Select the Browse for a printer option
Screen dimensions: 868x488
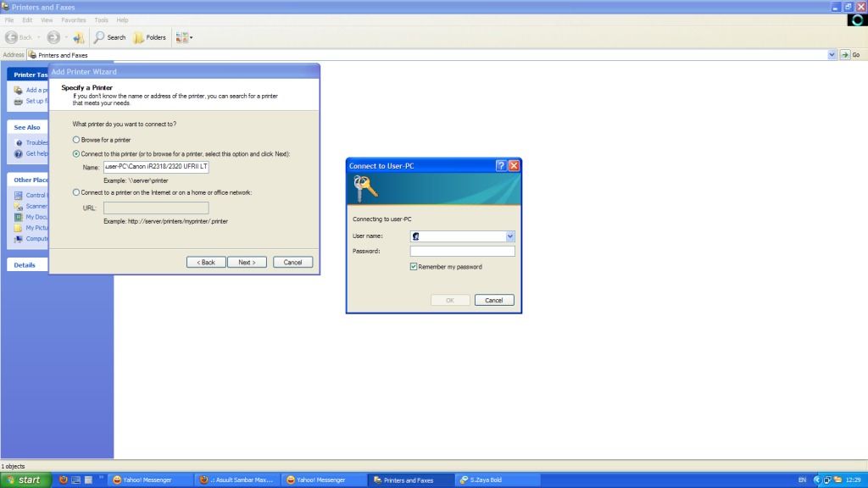coord(76,139)
